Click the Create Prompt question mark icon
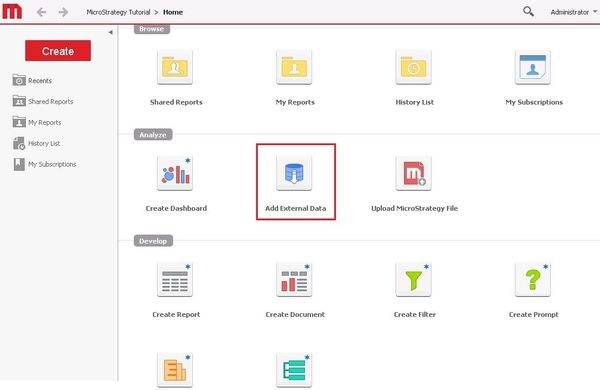The height and width of the screenshot is (390, 600). [x=533, y=280]
